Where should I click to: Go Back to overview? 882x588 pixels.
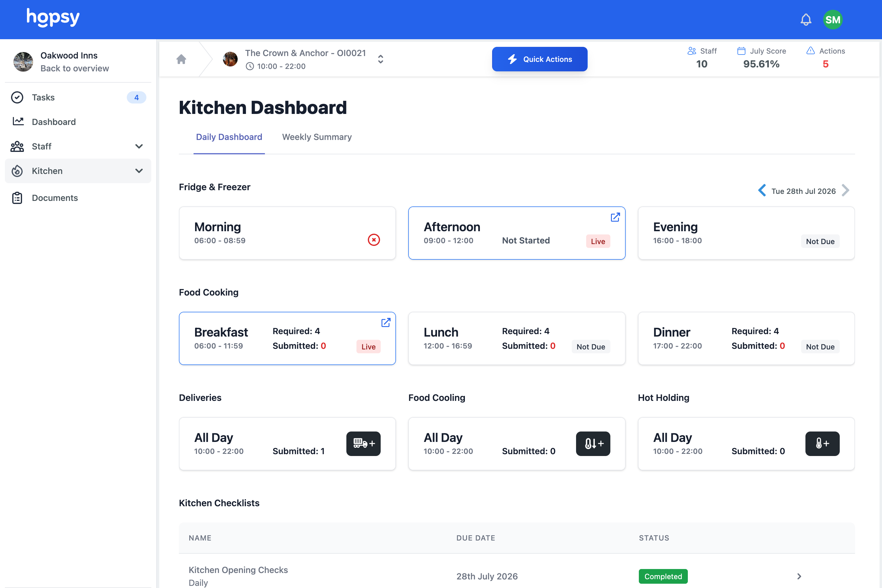(75, 68)
